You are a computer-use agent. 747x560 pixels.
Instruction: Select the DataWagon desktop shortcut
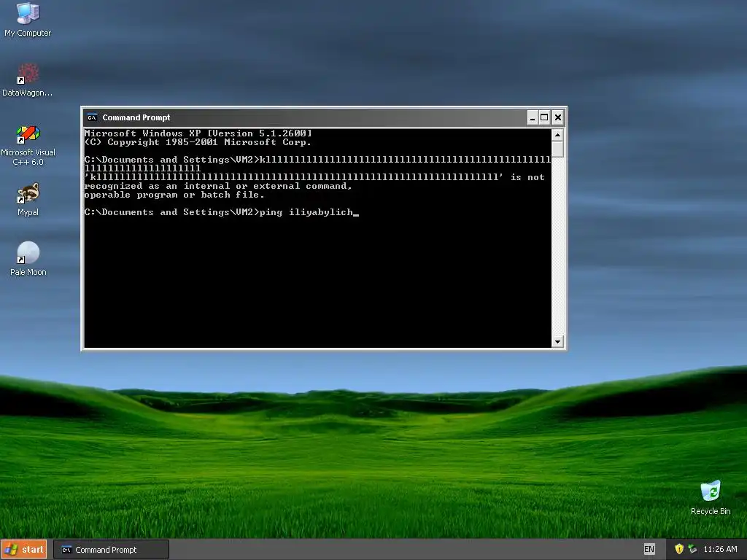coord(28,80)
